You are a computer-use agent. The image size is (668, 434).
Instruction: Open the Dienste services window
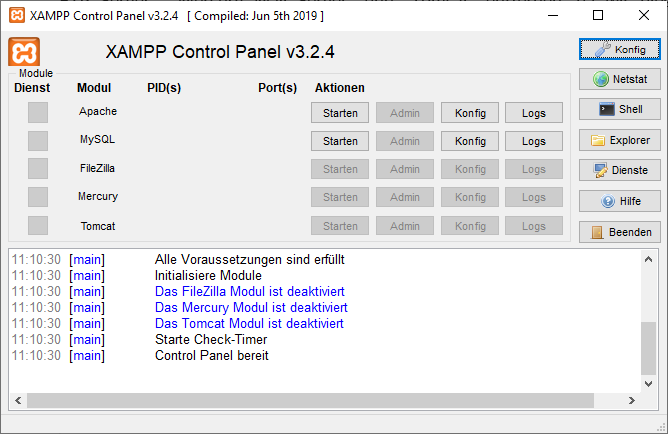619,170
